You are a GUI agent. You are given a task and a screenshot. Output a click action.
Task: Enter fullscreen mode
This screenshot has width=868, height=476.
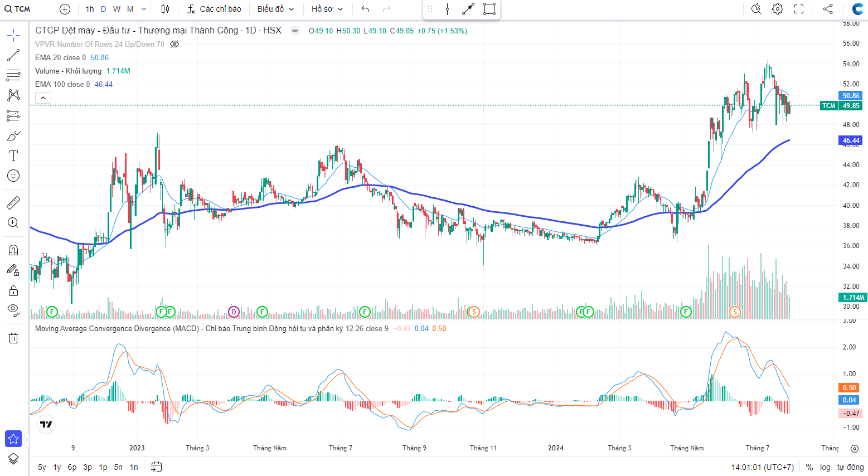799,9
